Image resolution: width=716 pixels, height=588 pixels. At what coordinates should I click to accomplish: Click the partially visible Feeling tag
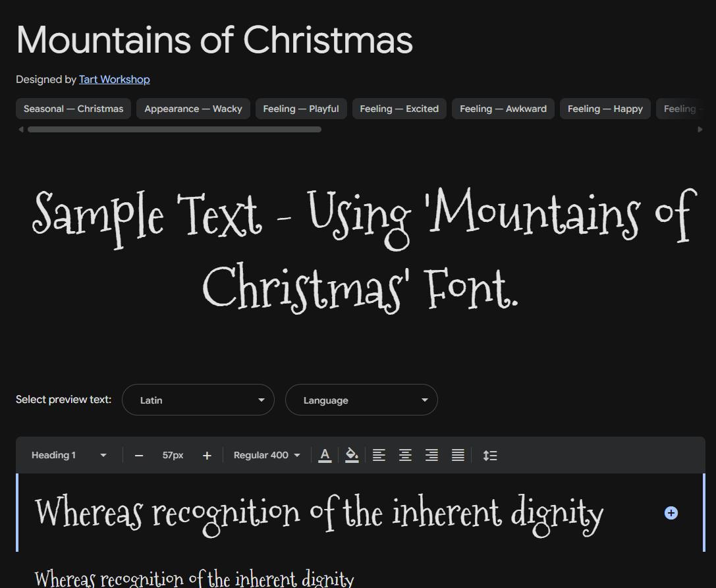click(x=680, y=109)
